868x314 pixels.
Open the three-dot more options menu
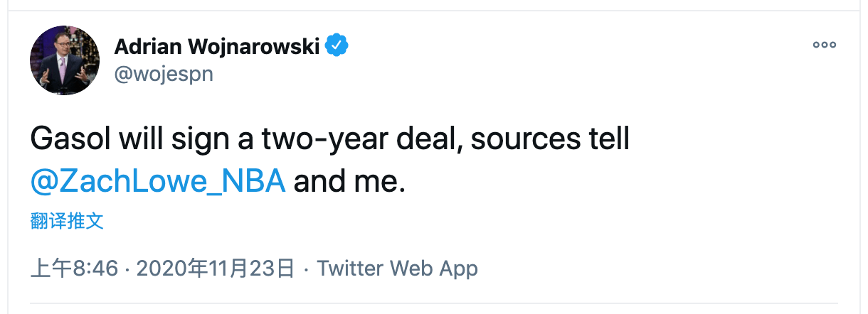pyautogui.click(x=824, y=45)
